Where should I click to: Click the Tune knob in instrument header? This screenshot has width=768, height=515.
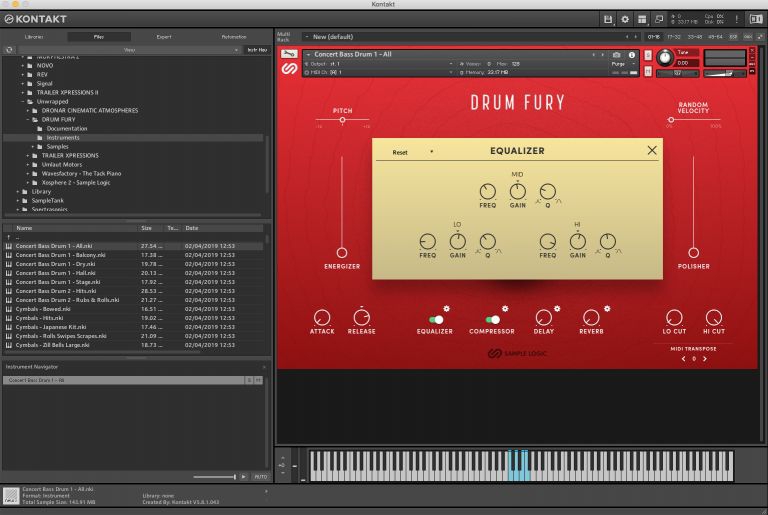point(665,58)
